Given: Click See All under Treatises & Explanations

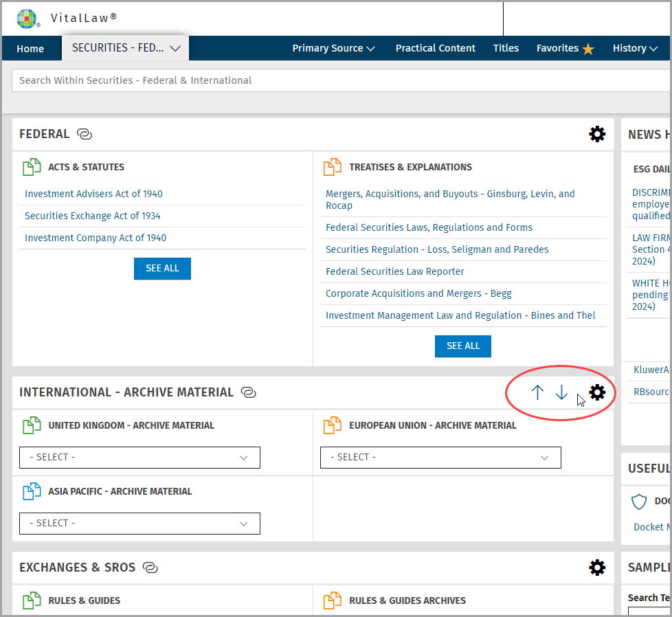Looking at the screenshot, I should (463, 346).
